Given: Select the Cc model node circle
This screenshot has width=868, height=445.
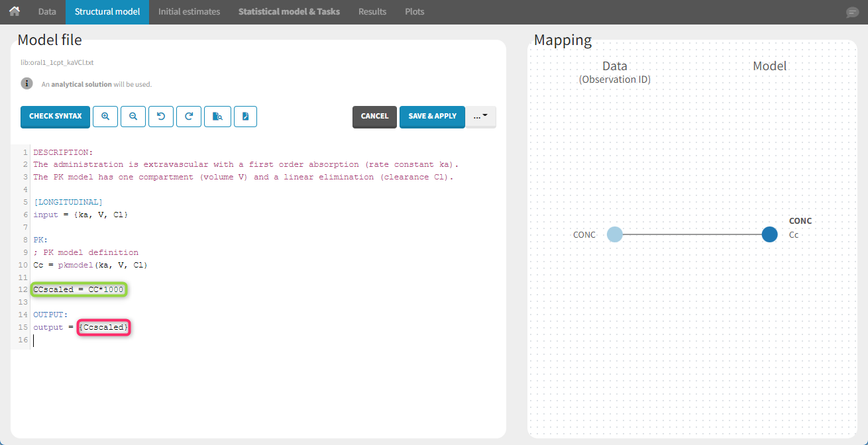Looking at the screenshot, I should tap(769, 234).
